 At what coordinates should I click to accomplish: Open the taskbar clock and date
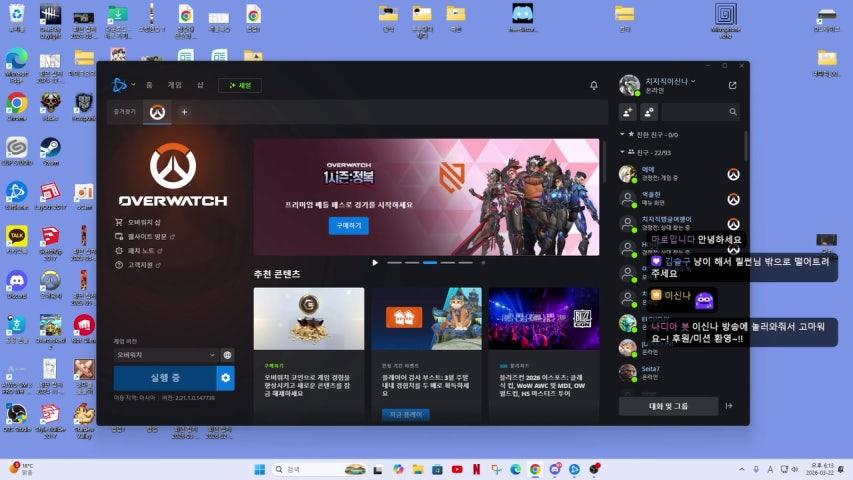(x=821, y=469)
